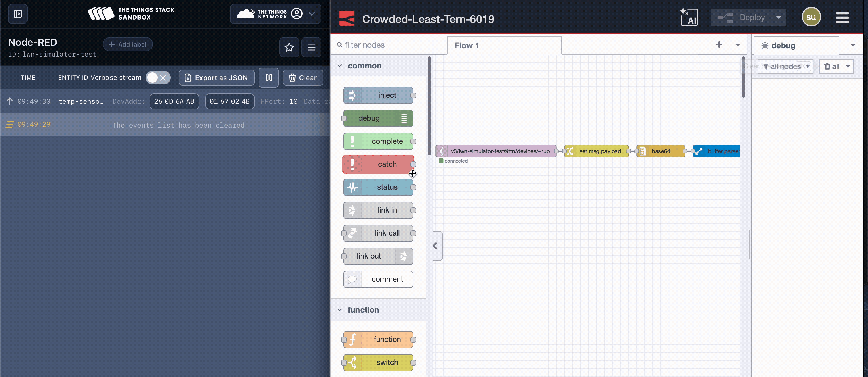Add a label to the Node-RED application
This screenshot has height=377, width=868.
127,44
